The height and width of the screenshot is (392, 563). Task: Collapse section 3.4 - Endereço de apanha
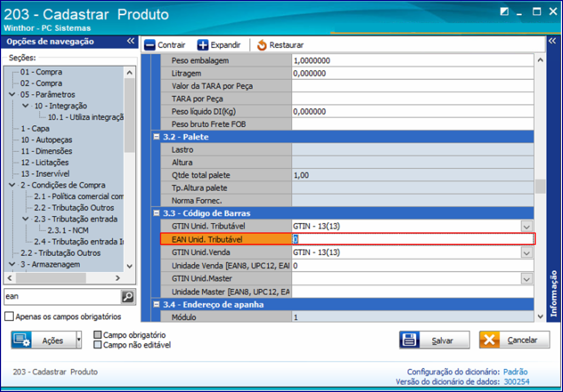pos(156,304)
